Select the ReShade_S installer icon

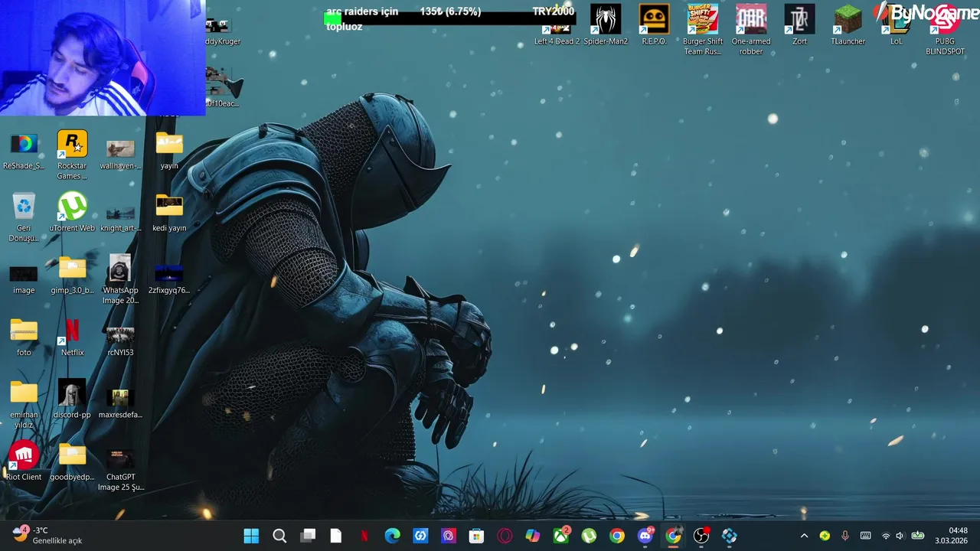tap(24, 150)
